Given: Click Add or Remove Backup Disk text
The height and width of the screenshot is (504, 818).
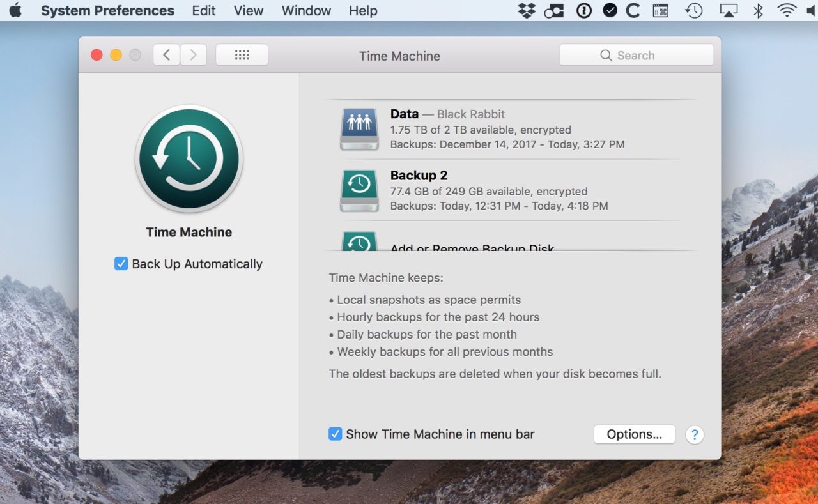Looking at the screenshot, I should coord(472,247).
